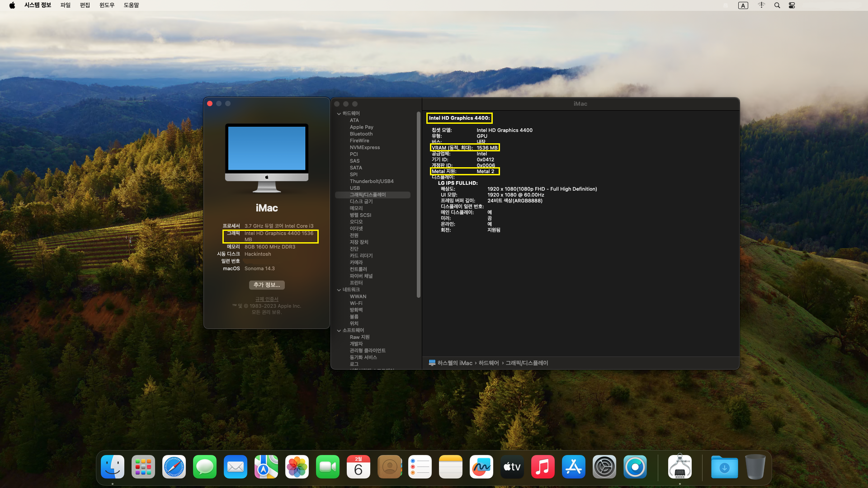Launch FaceTime from the dock
The height and width of the screenshot is (488, 868).
(328, 467)
